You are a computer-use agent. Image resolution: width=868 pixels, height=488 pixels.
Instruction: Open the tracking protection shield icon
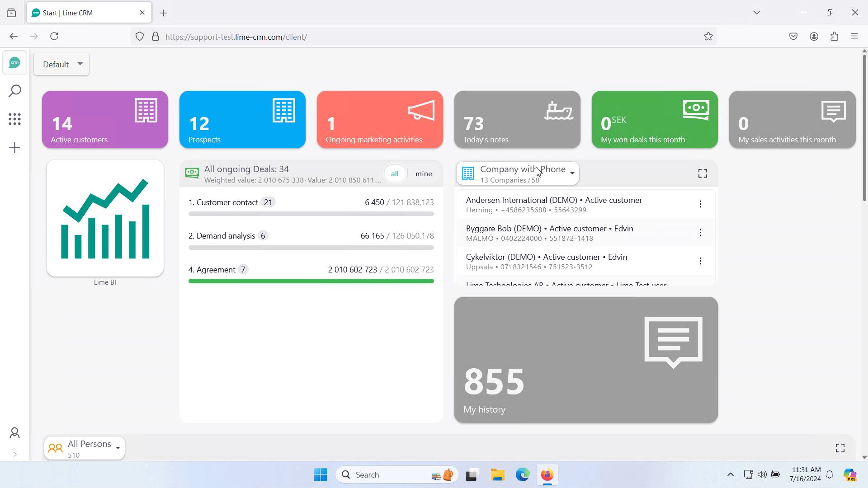(x=140, y=37)
